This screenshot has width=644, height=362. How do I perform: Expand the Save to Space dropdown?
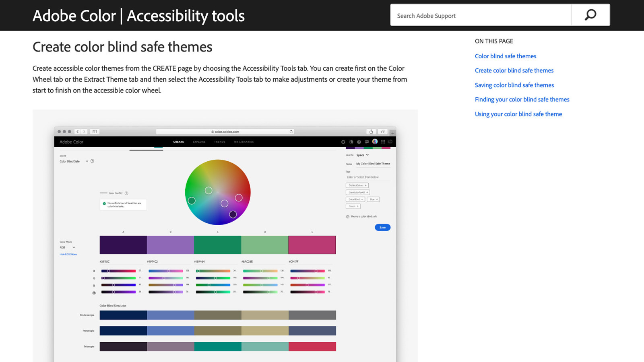coord(362,155)
